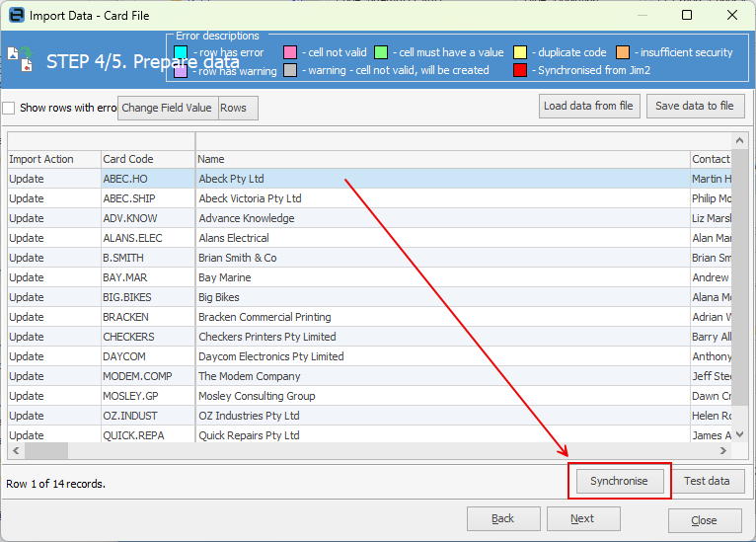
Task: Click the Contact column header
Action: click(712, 159)
